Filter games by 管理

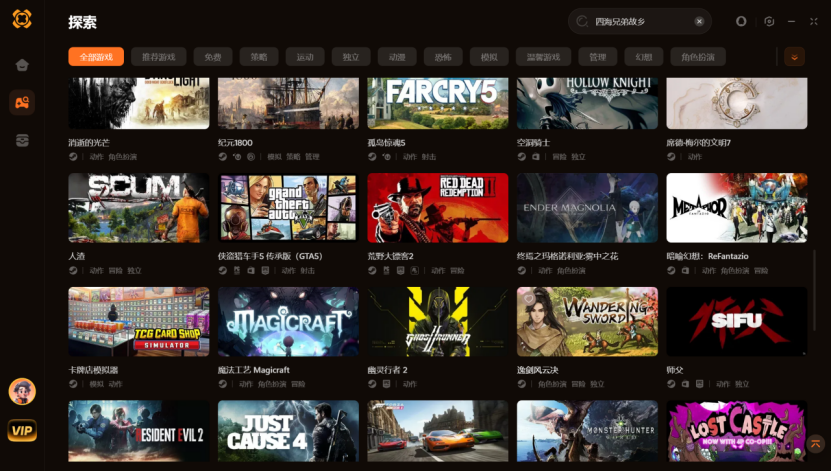pos(597,57)
